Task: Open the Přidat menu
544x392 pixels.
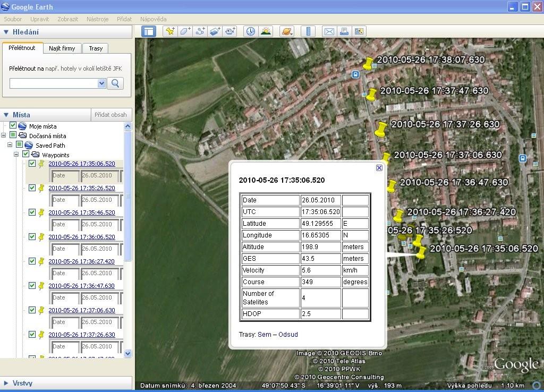Action: click(x=124, y=19)
